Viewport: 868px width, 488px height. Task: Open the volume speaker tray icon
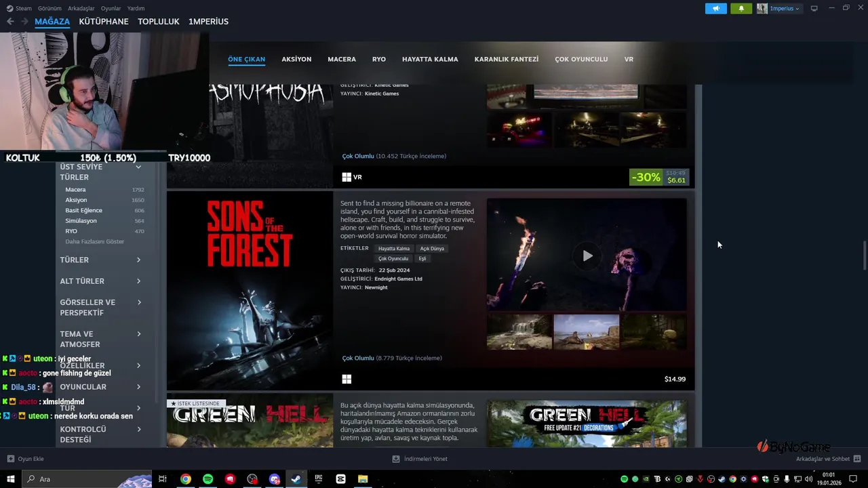point(808,479)
